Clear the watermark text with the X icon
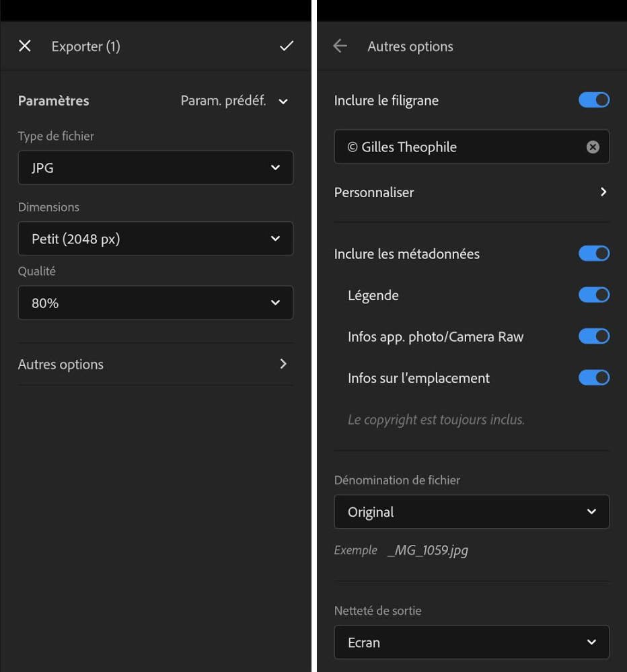Image resolution: width=627 pixels, height=672 pixels. [x=593, y=147]
